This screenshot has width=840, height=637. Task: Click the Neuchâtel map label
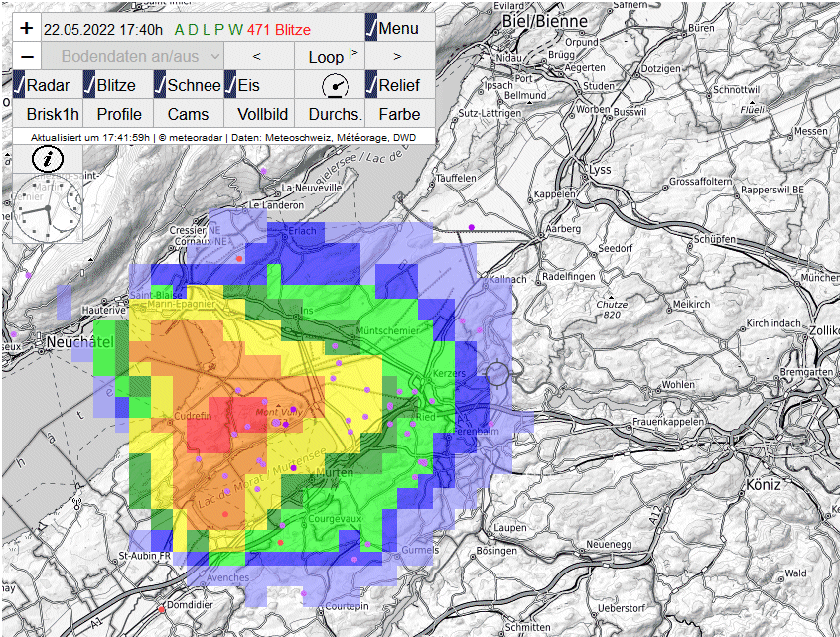[x=80, y=342]
